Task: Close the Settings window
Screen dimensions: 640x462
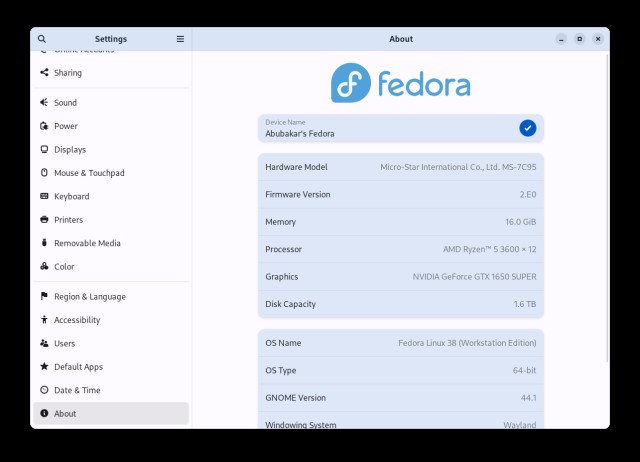Action: tap(598, 39)
